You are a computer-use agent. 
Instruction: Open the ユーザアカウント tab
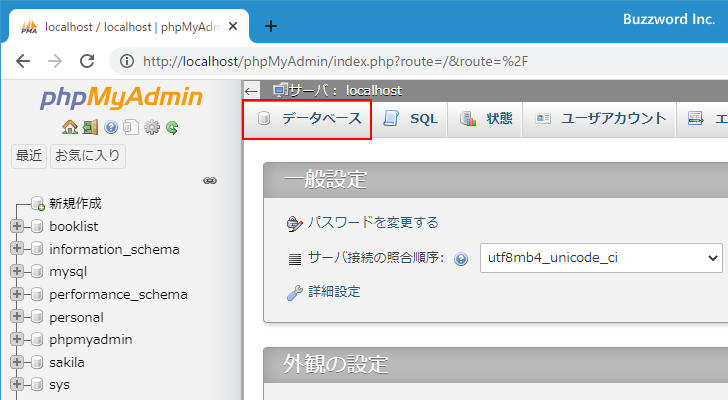(x=601, y=119)
